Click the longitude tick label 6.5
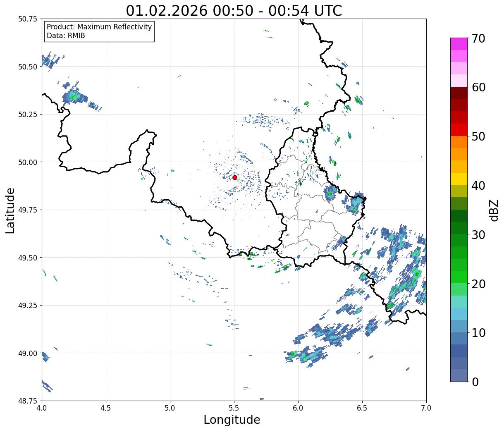This screenshot has width=504, height=430. coord(362,408)
